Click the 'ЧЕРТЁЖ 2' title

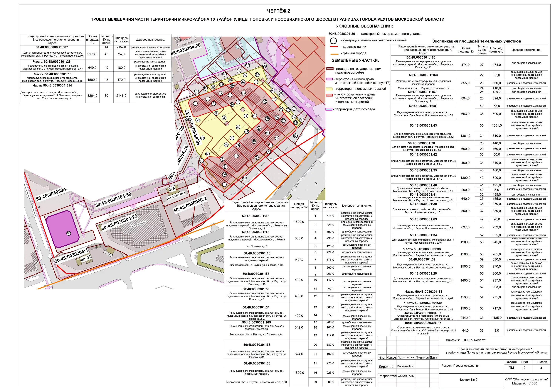pyautogui.click(x=278, y=11)
